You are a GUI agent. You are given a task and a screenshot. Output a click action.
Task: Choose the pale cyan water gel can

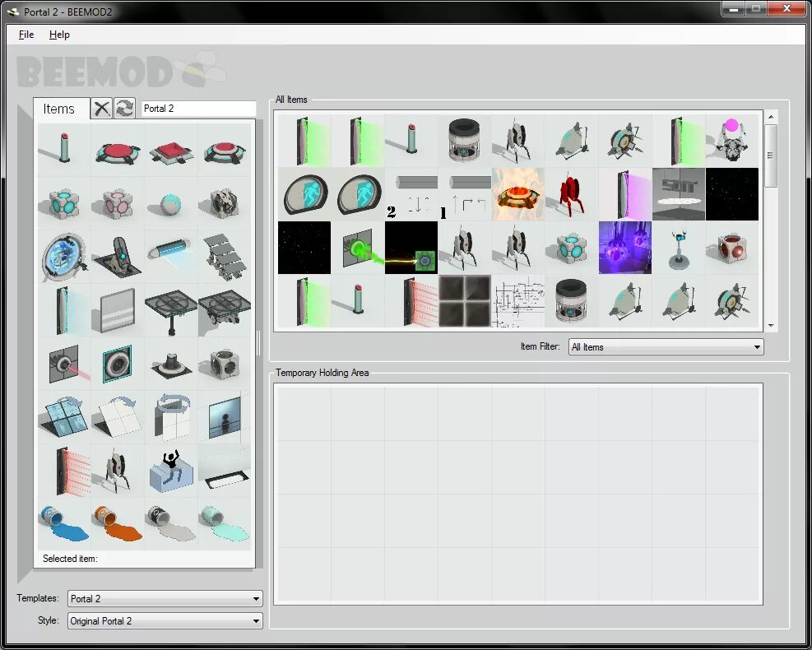pyautogui.click(x=225, y=523)
